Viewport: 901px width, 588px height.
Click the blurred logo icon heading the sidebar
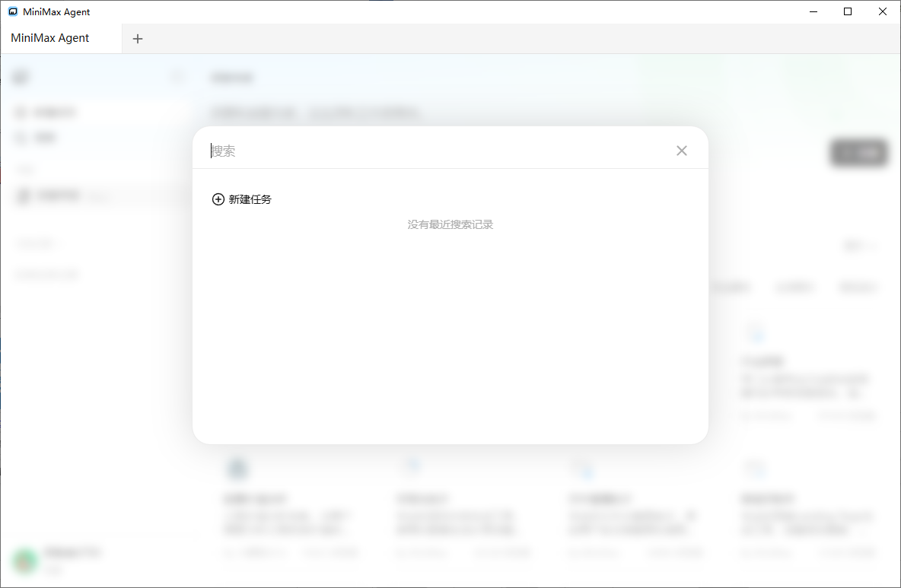pos(21,77)
